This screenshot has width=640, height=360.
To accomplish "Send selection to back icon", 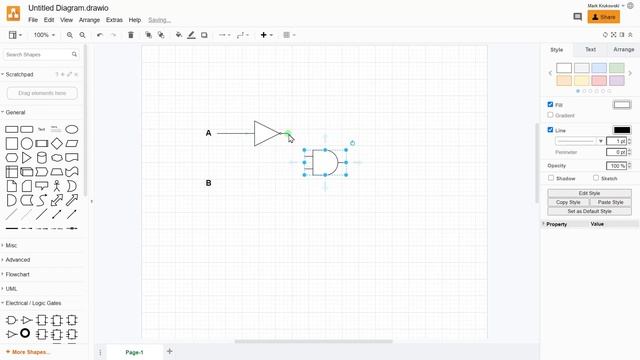I will tap(161, 35).
